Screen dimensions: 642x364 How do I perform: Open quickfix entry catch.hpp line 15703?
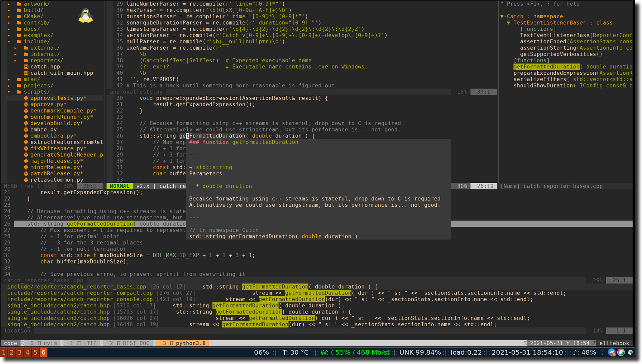179,312
